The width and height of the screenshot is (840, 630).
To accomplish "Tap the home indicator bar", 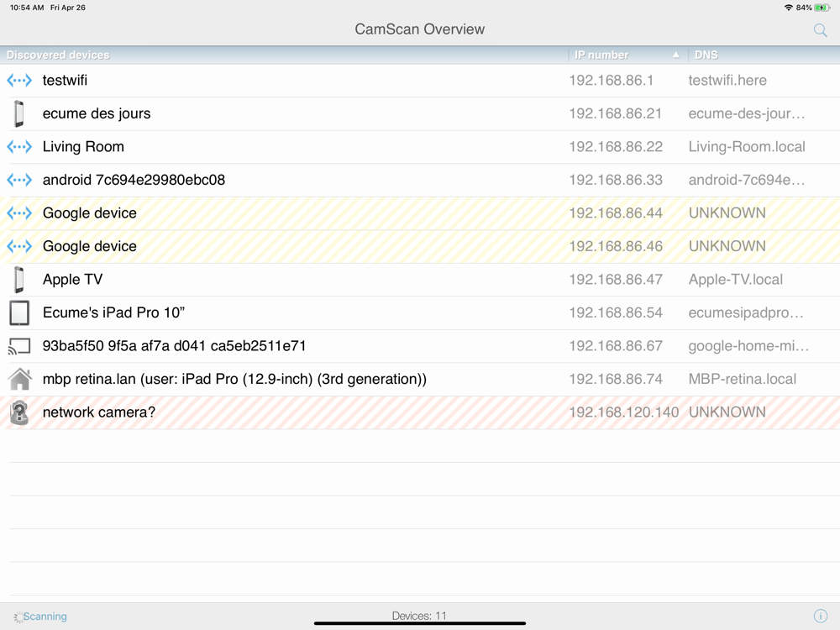I will pos(419,623).
